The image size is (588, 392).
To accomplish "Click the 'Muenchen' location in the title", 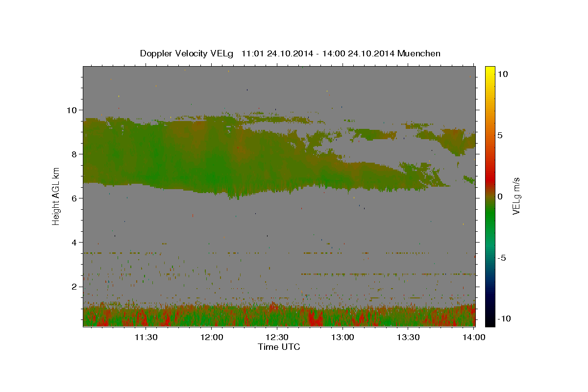I will point(419,53).
